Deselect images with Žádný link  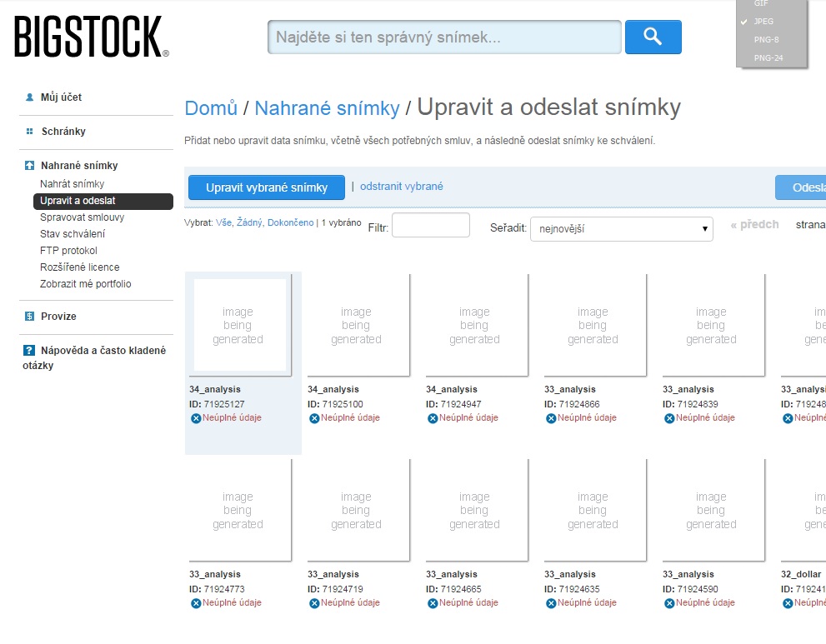[x=249, y=222]
